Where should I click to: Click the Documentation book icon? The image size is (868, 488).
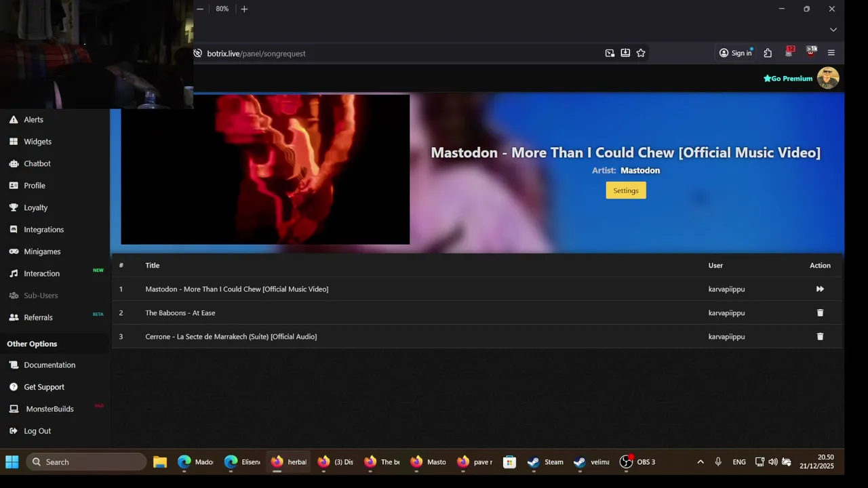[14, 365]
